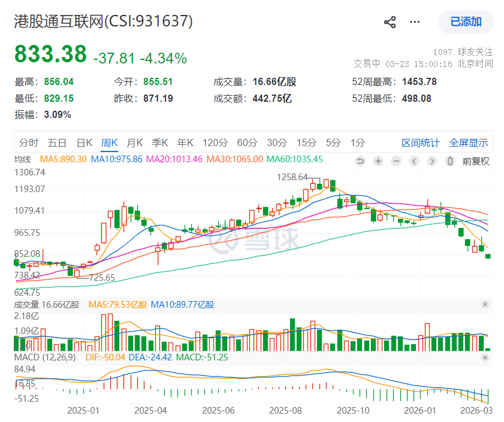Pan chart right with chevron icon
The width and height of the screenshot is (504, 422).
pyautogui.click(x=432, y=161)
